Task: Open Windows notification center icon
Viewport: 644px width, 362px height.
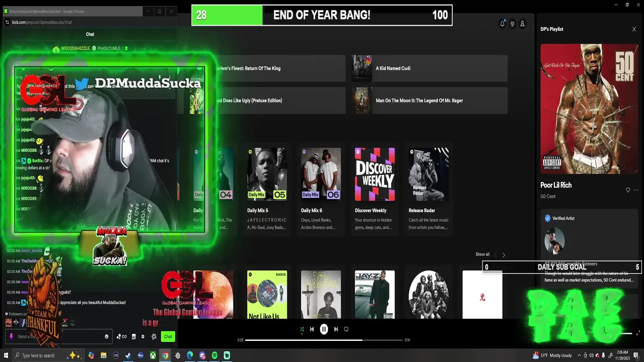Action: (636, 355)
